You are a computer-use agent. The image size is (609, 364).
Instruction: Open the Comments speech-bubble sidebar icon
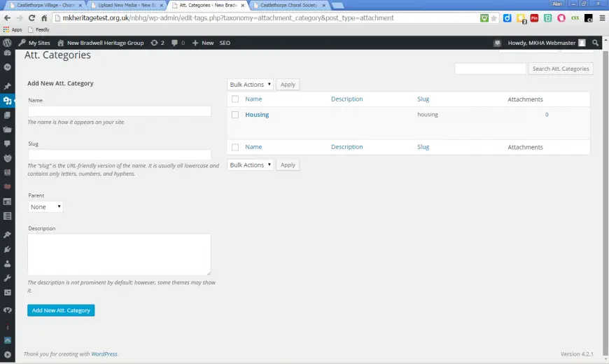(7, 143)
